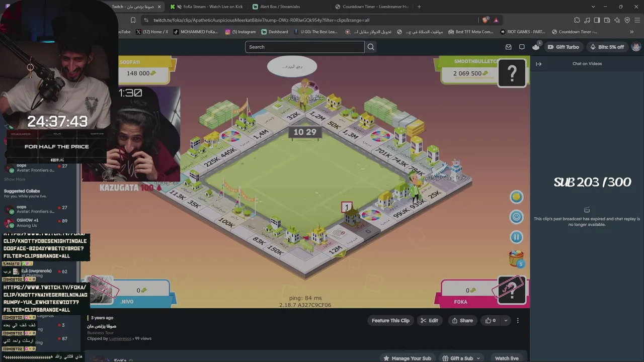Bookmark this page with the bookmark icon

[133, 20]
